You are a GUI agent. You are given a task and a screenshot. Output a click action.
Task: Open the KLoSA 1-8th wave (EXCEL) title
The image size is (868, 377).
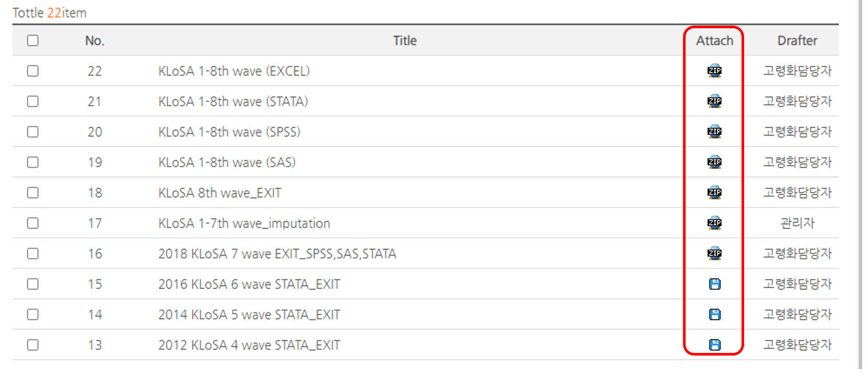(x=234, y=71)
